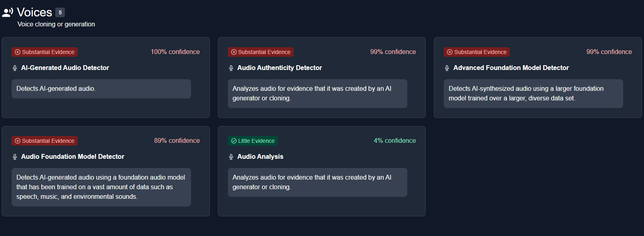
Task: Click the green Little Evidence badge
Action: tap(253, 141)
